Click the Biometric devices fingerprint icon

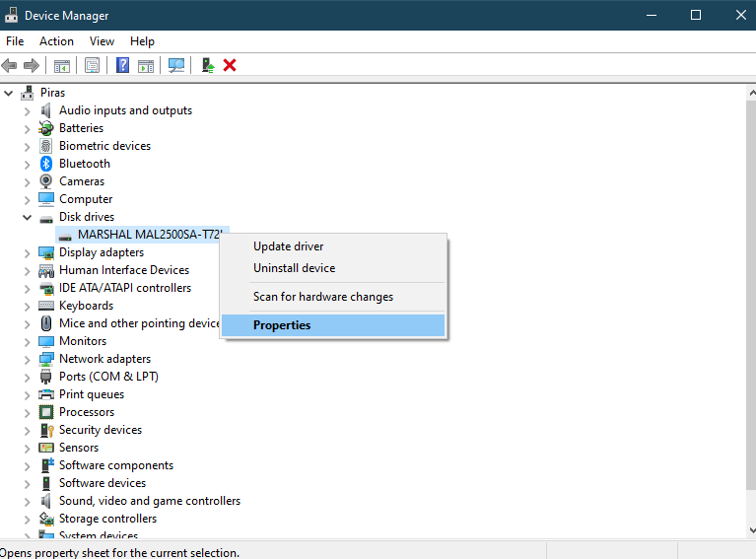coord(45,146)
